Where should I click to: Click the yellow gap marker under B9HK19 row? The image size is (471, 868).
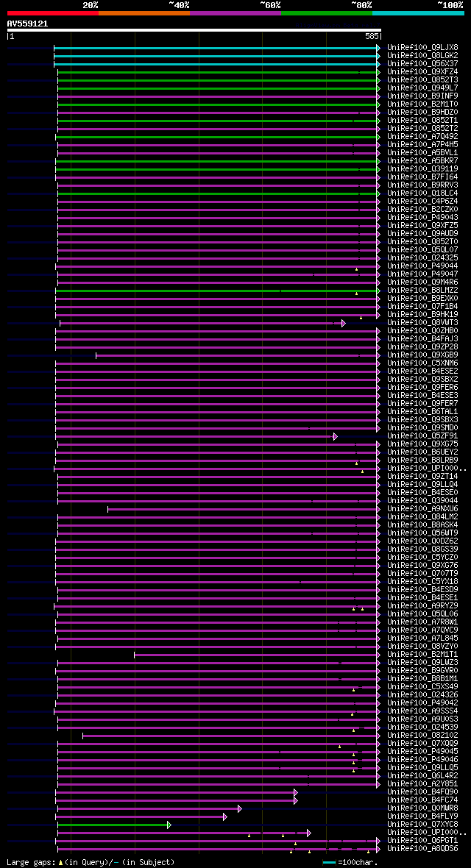point(361,318)
